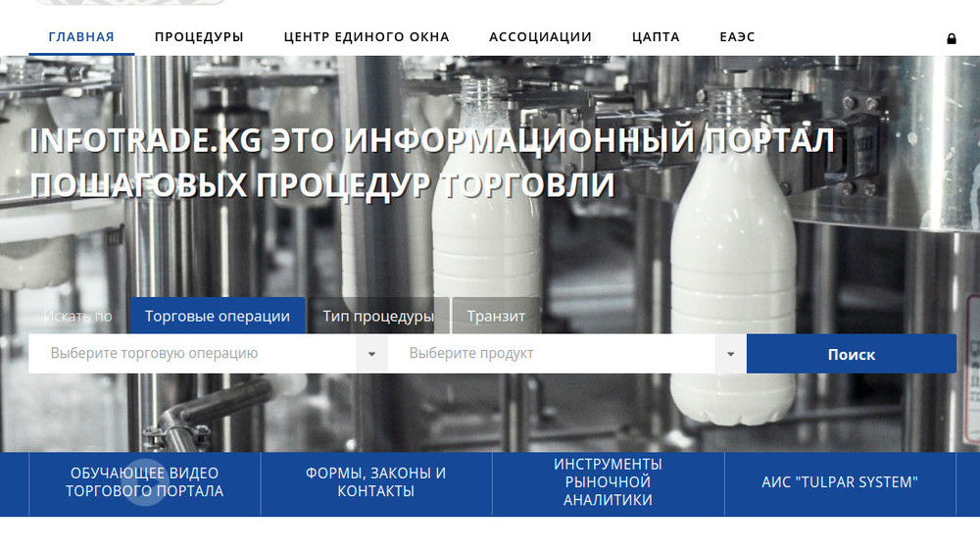Click the trade operation dropdown arrow
Screen dimensions: 980x551
click(371, 354)
